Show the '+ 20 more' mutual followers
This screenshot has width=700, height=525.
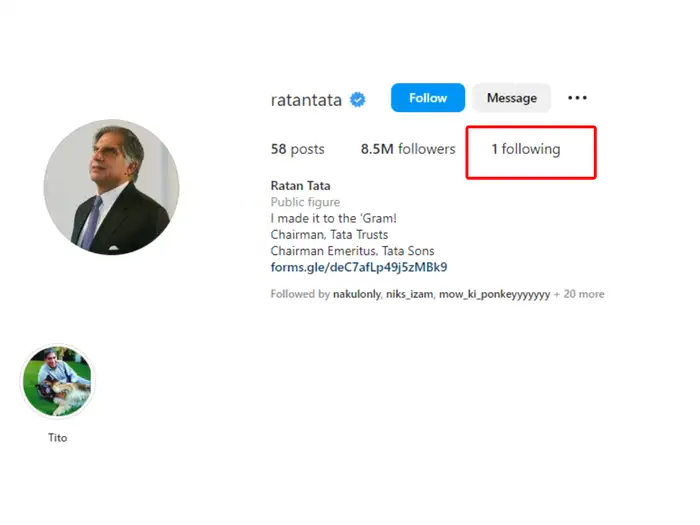coord(580,294)
